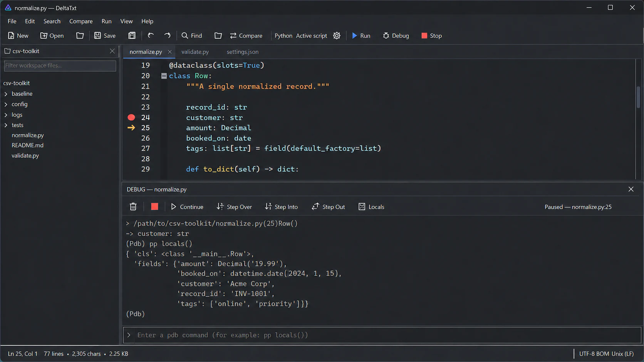Step Over the current line
This screenshot has width=644, height=362.
234,207
